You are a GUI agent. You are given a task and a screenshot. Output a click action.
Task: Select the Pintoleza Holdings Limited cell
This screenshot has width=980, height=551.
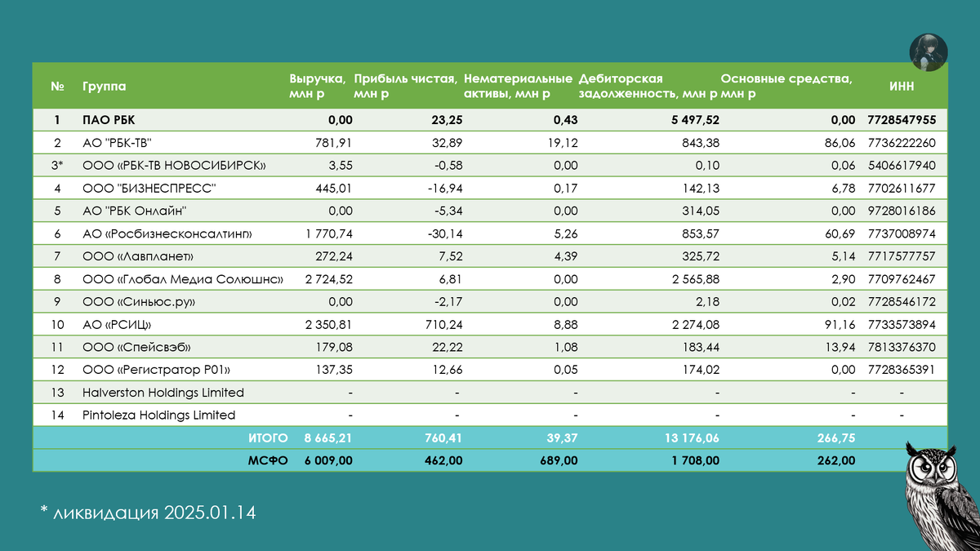click(x=159, y=415)
